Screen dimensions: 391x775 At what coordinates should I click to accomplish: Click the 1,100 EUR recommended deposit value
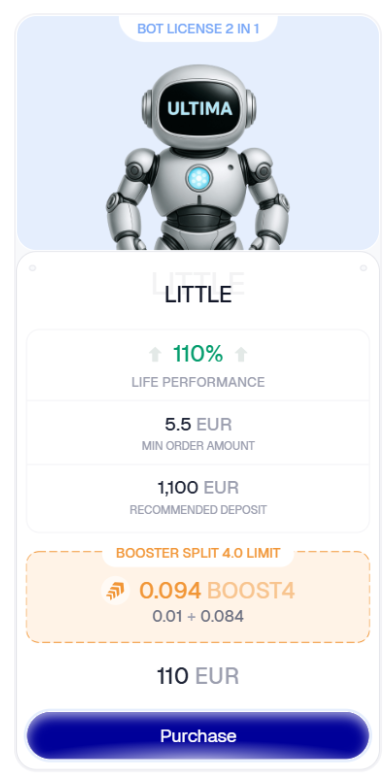198,488
